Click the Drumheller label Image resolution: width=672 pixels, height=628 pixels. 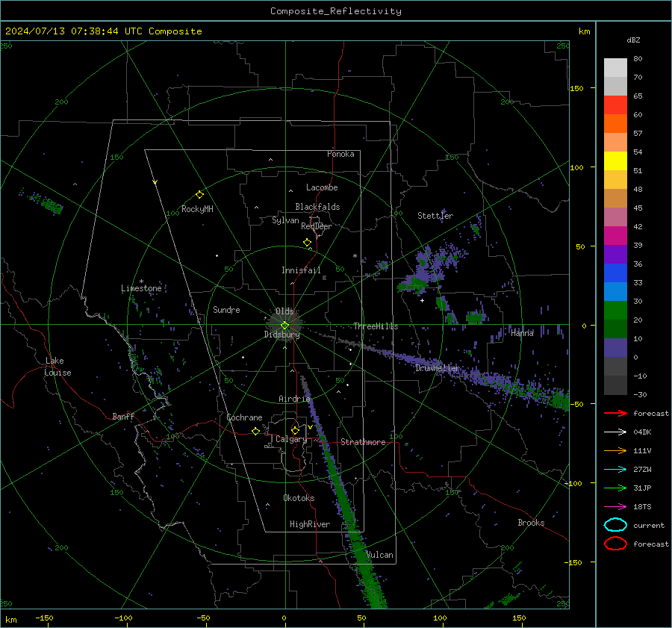point(438,368)
